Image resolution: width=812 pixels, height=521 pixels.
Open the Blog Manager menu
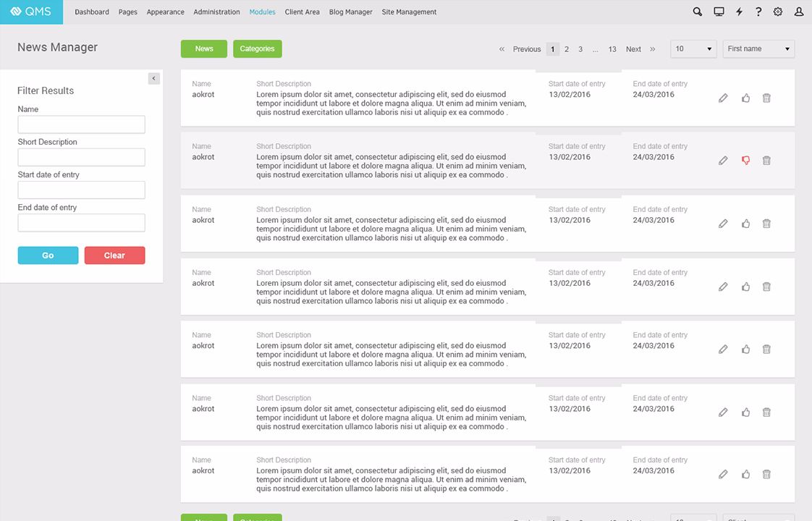pyautogui.click(x=350, y=12)
